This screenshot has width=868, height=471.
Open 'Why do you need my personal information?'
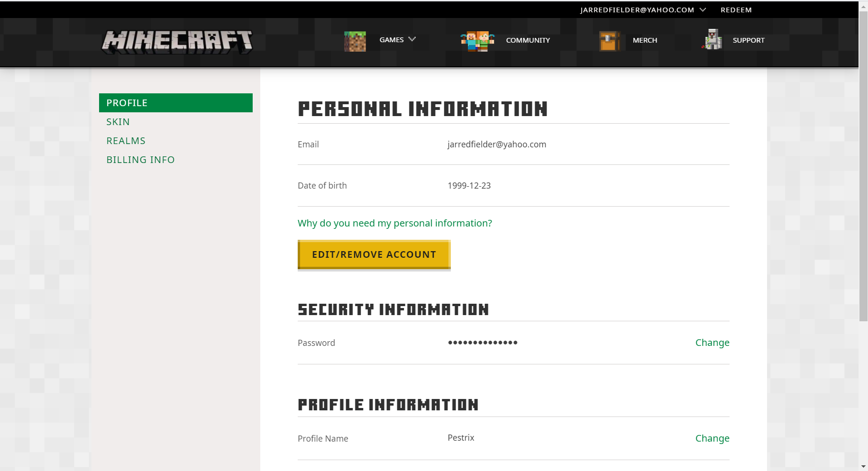coord(394,223)
